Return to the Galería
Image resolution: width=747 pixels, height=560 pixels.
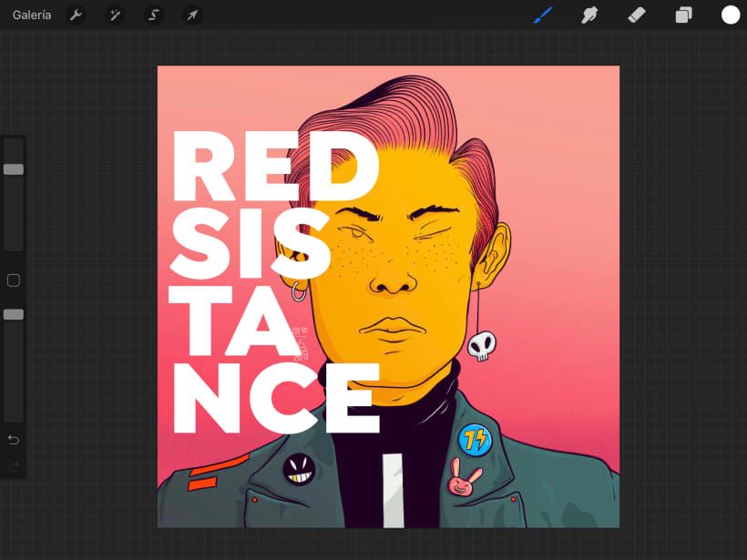(32, 15)
